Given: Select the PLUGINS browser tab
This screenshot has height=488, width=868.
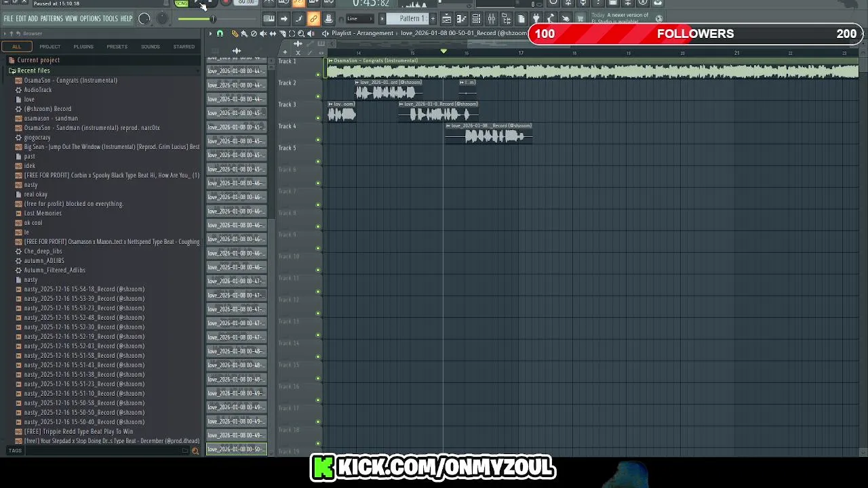Looking at the screenshot, I should 83,47.
